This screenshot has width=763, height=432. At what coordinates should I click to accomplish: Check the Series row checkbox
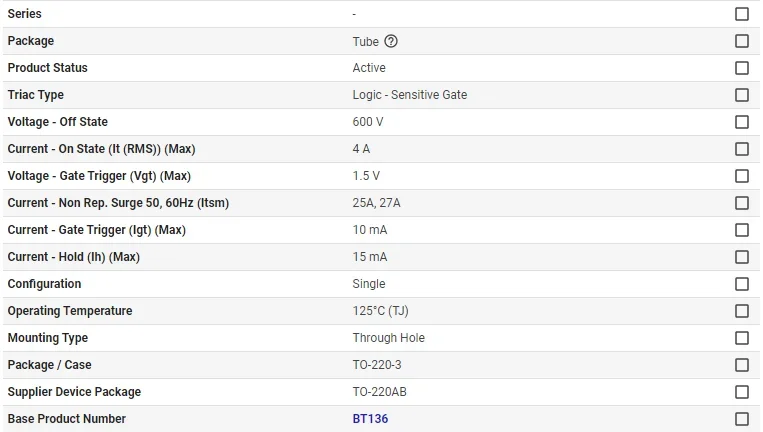tap(742, 14)
